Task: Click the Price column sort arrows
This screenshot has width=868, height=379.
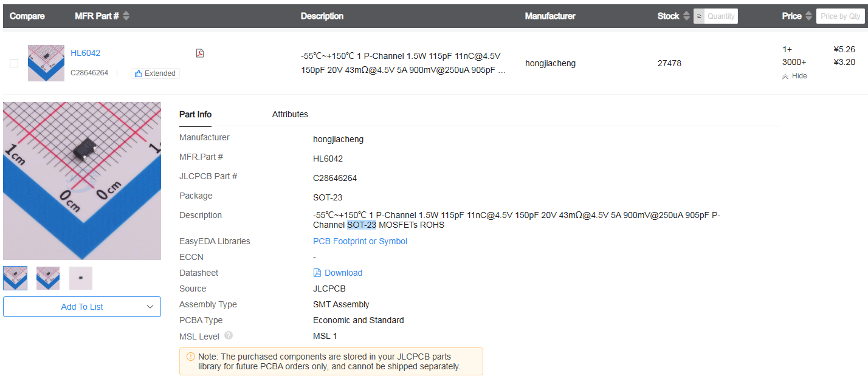Action: (808, 16)
